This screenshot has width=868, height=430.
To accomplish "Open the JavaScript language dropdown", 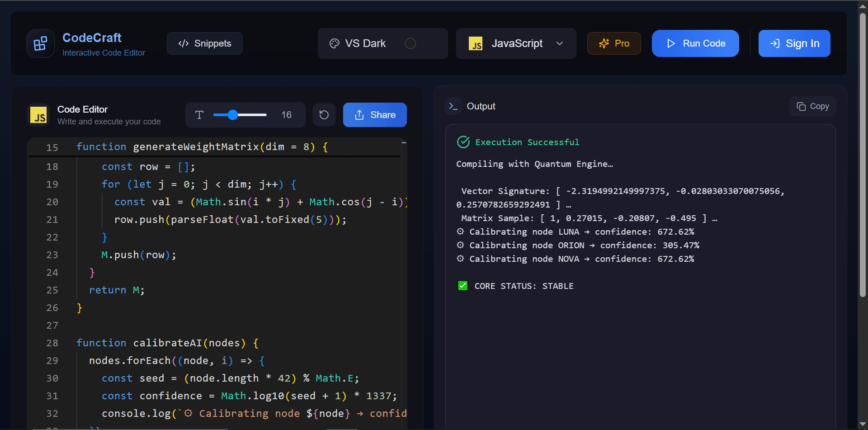I will pos(516,43).
